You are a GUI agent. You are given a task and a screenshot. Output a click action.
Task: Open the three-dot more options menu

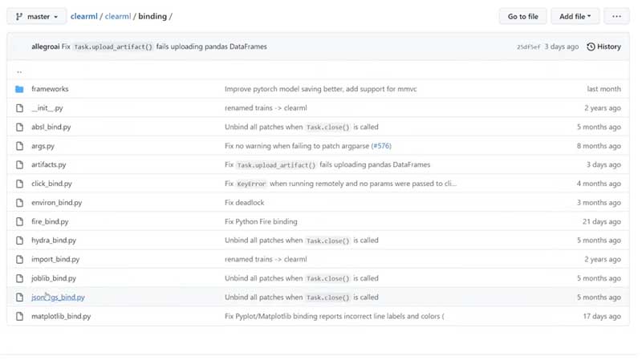coord(616,16)
